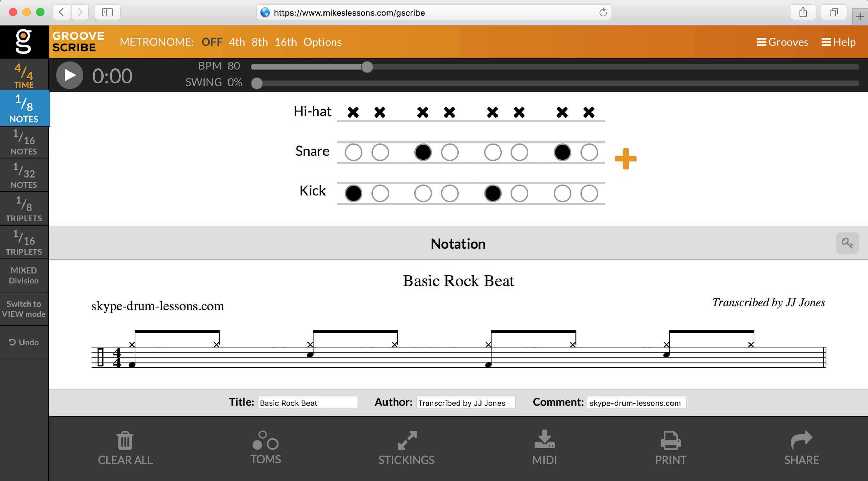Open the Help menu
The image size is (868, 481).
tap(838, 42)
